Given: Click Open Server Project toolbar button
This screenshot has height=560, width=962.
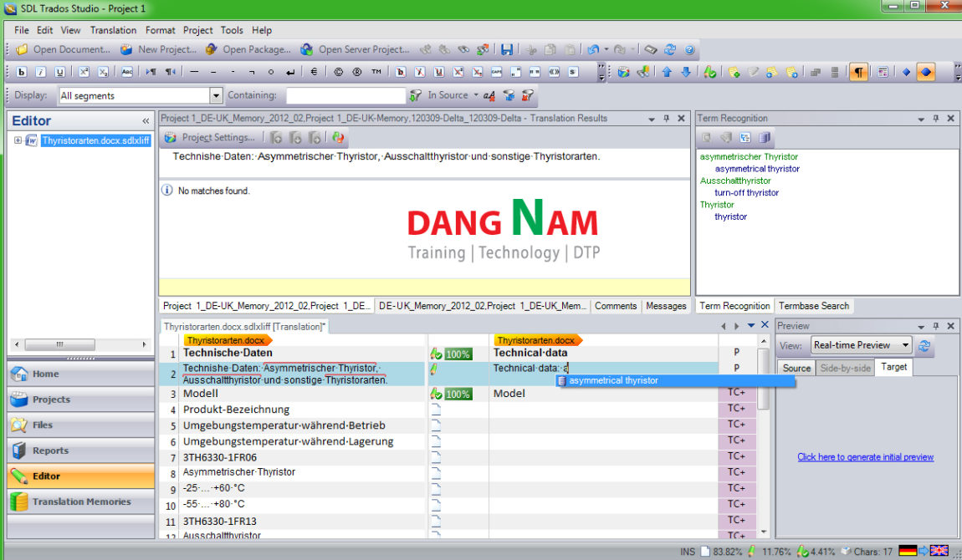Looking at the screenshot, I should point(355,49).
